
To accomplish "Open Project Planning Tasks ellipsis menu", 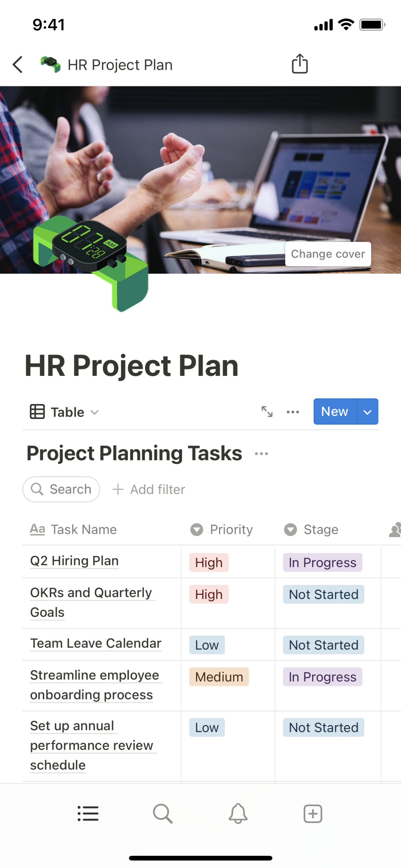I will pos(261,454).
